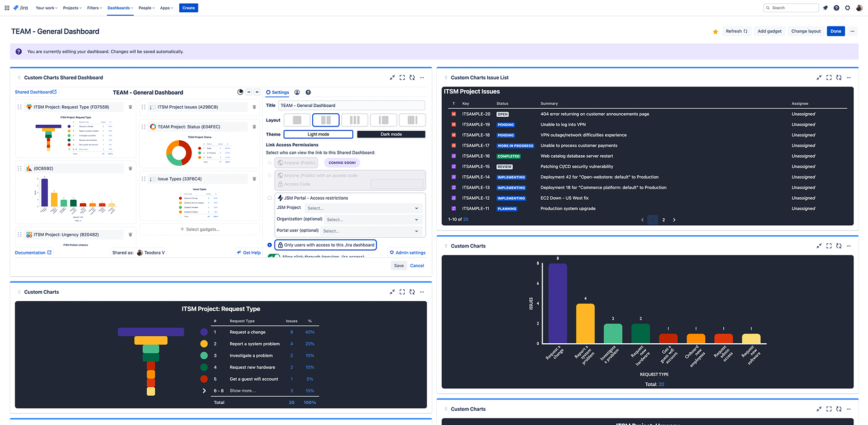Open notifications bell in top bar
The height and width of the screenshot is (425, 868).
[x=825, y=8]
